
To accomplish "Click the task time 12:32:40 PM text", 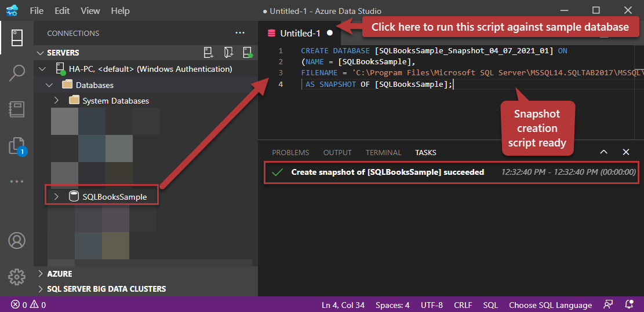I will click(569, 172).
